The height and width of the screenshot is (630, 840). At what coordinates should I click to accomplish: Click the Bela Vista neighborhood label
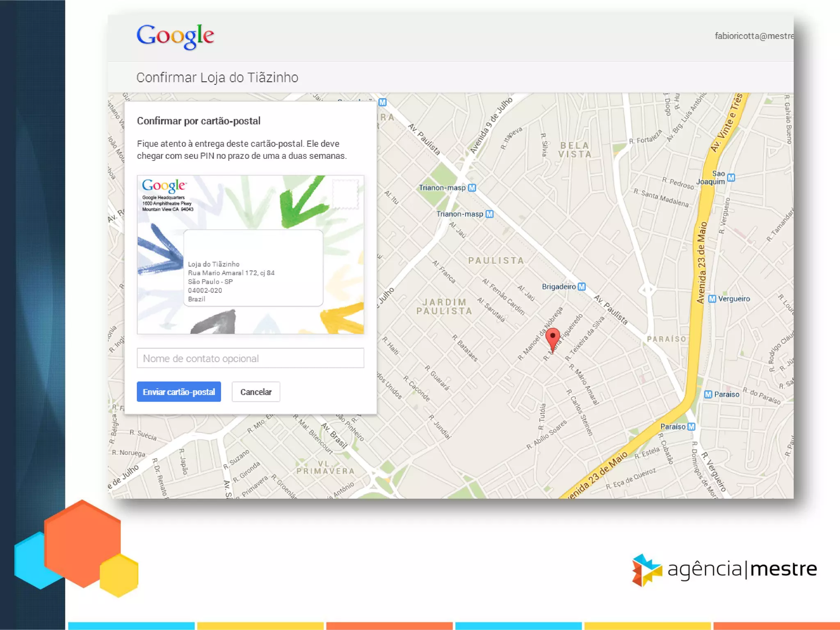(575, 150)
